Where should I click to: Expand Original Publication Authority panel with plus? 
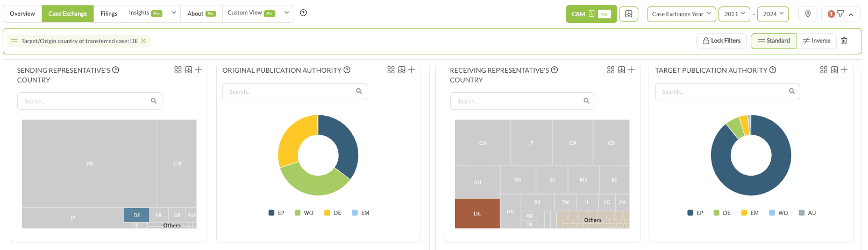click(411, 70)
